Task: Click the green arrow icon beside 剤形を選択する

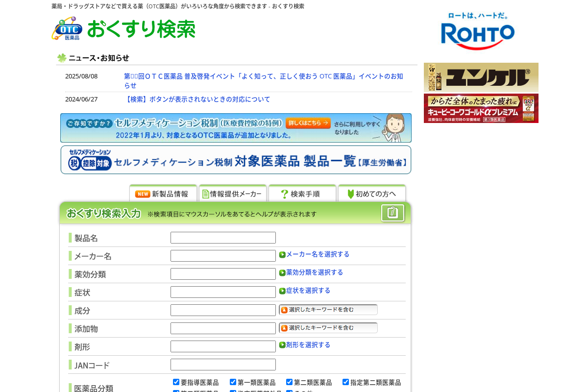Action: click(x=282, y=345)
